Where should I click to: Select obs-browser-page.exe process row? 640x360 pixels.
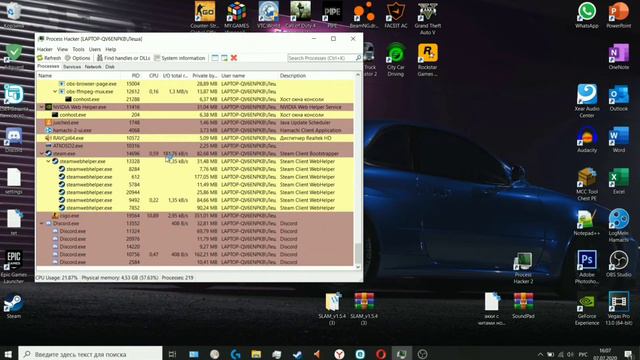click(x=195, y=84)
